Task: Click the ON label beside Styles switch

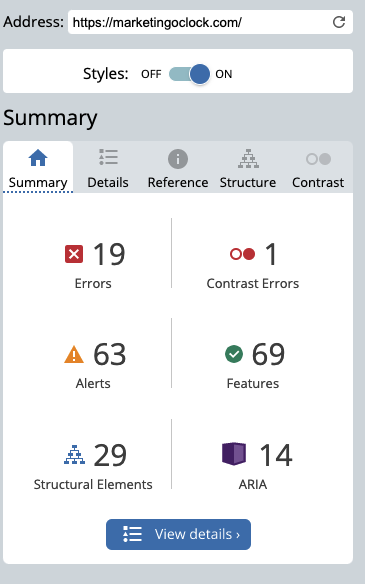Action: click(223, 74)
